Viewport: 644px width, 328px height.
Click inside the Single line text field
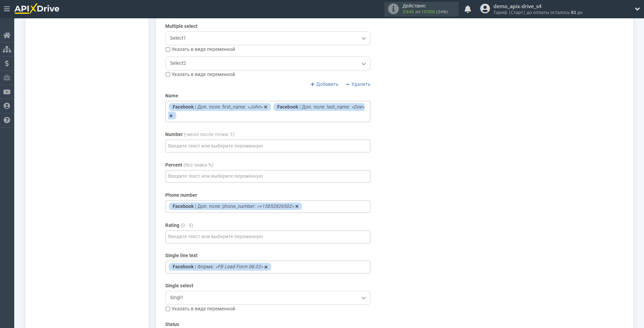[x=268, y=267]
